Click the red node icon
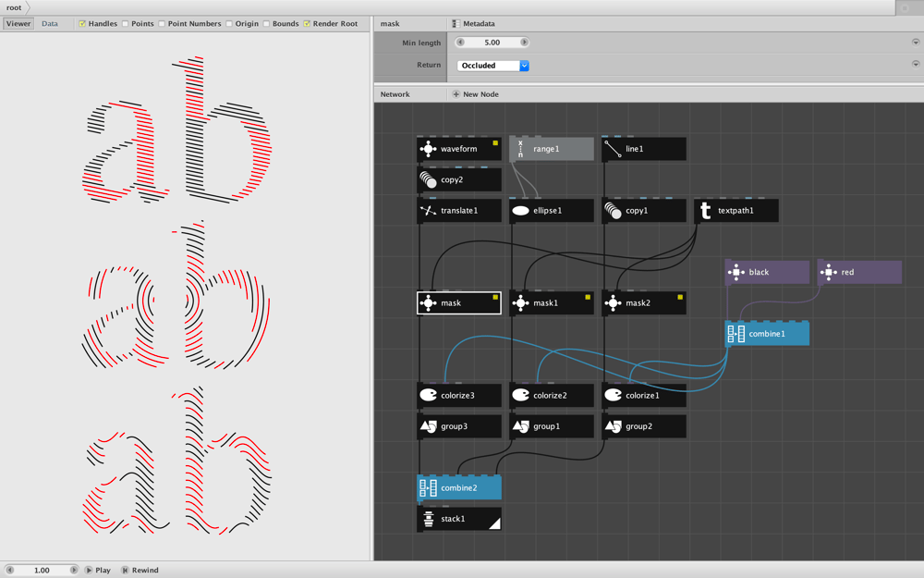The height and width of the screenshot is (578, 924). point(829,273)
